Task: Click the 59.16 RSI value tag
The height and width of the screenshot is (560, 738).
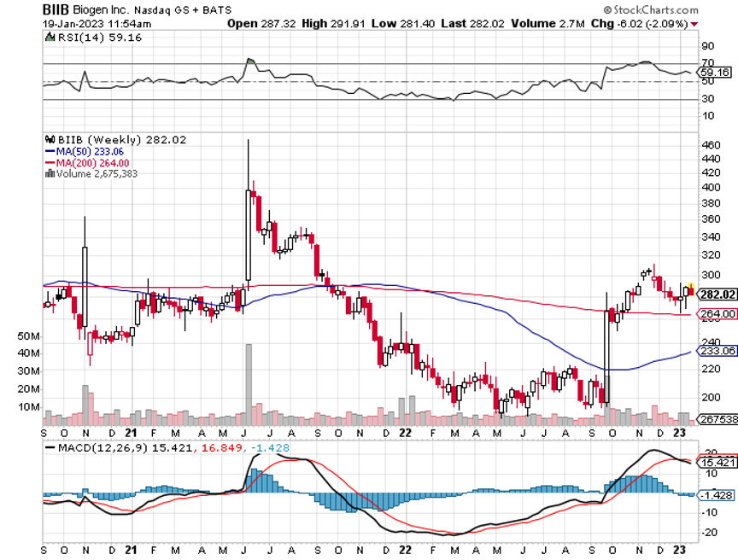Action: 714,73
